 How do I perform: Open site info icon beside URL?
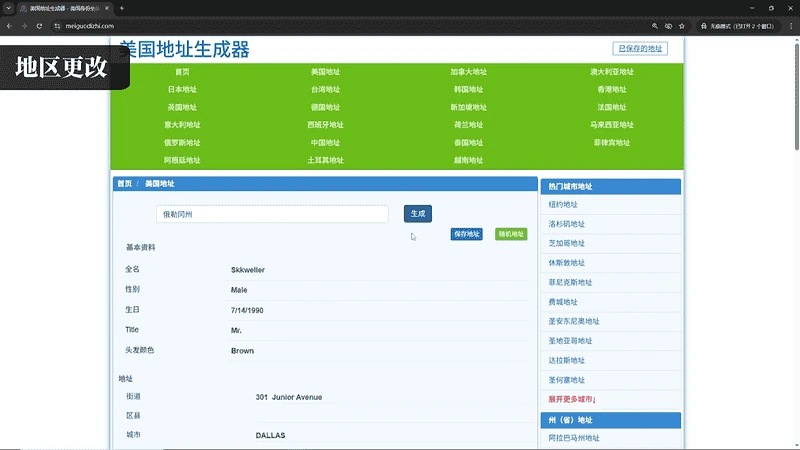click(x=57, y=26)
